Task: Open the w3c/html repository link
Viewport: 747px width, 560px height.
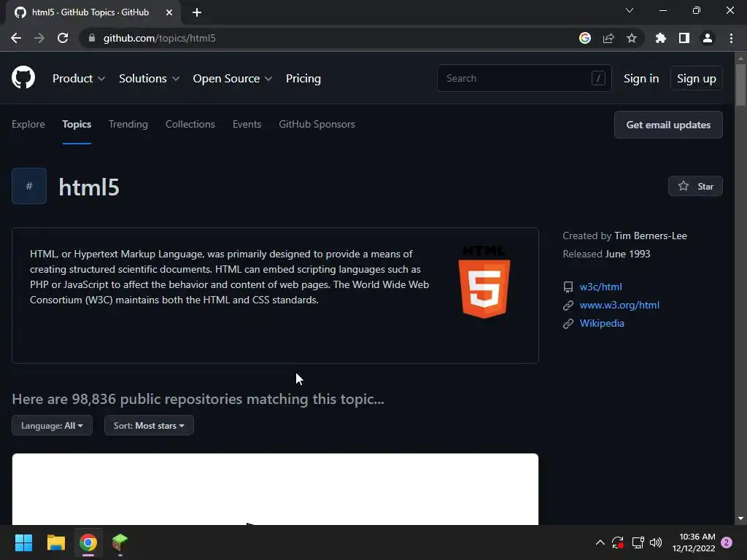Action: click(601, 287)
